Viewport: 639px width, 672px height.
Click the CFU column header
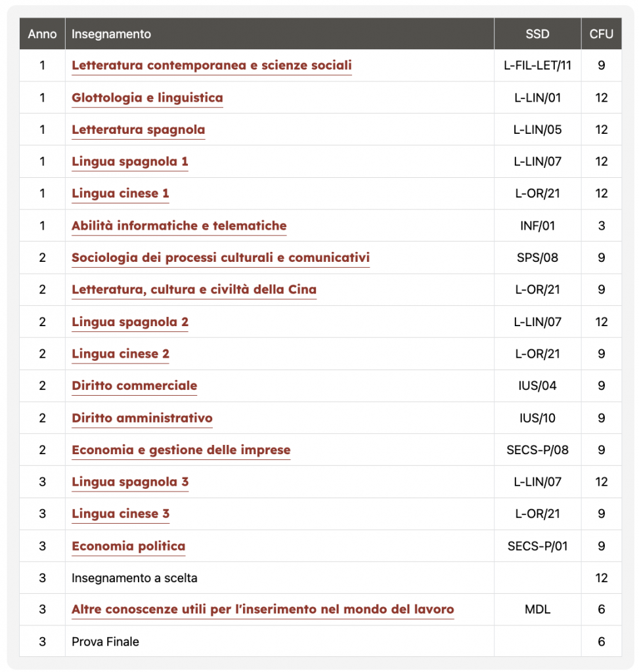(x=601, y=34)
